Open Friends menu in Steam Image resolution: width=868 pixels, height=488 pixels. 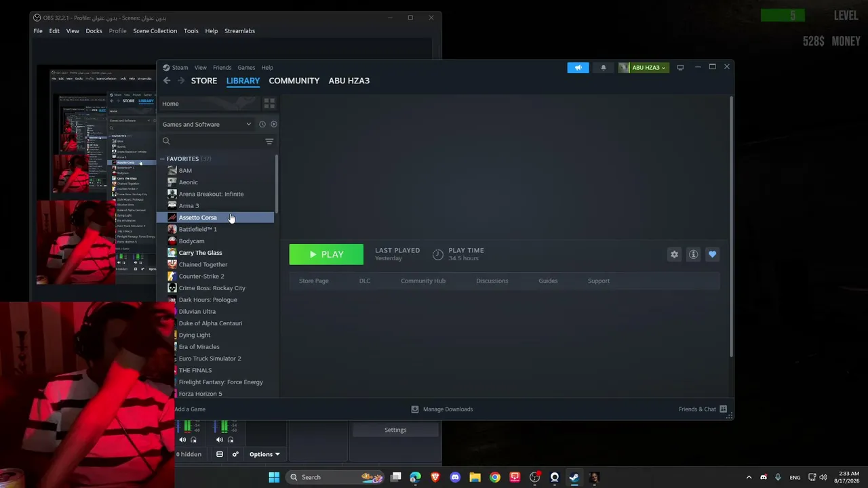[x=222, y=68]
